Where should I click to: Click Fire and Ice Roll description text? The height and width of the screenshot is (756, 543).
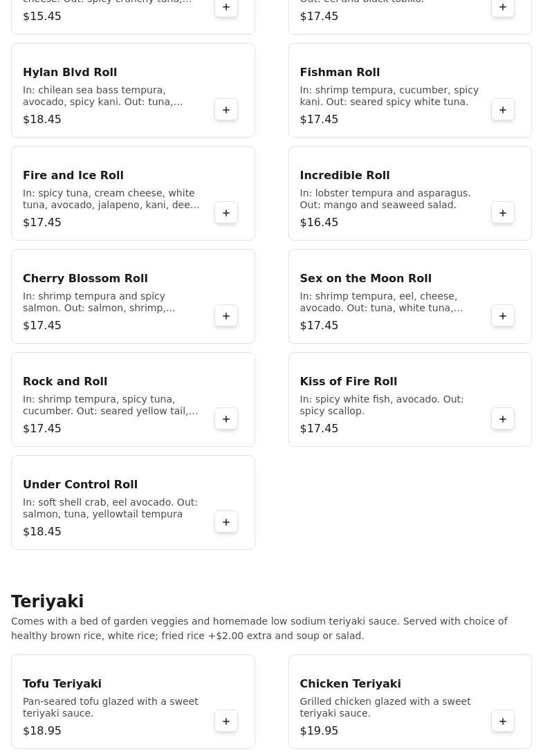pos(111,199)
